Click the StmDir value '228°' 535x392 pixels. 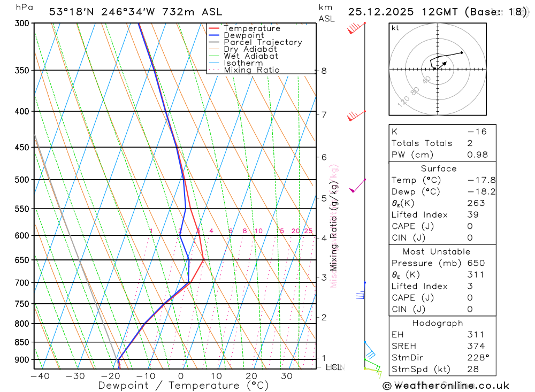click(478, 358)
